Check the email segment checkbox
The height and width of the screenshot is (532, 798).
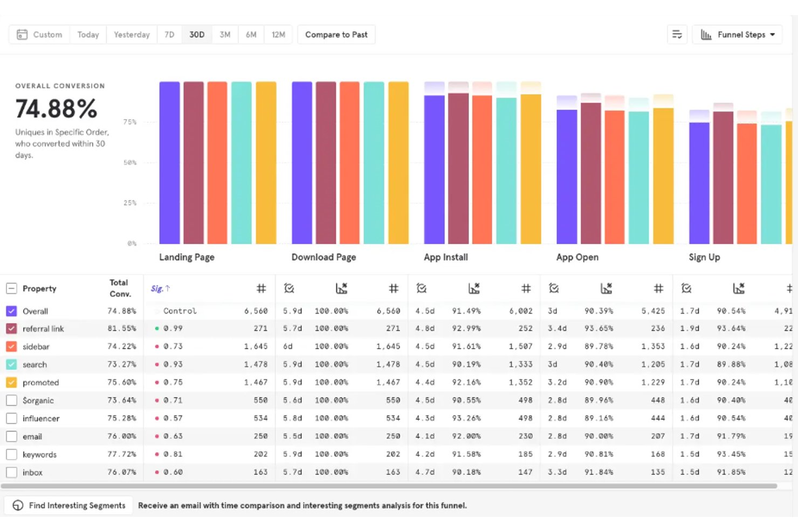pos(11,436)
